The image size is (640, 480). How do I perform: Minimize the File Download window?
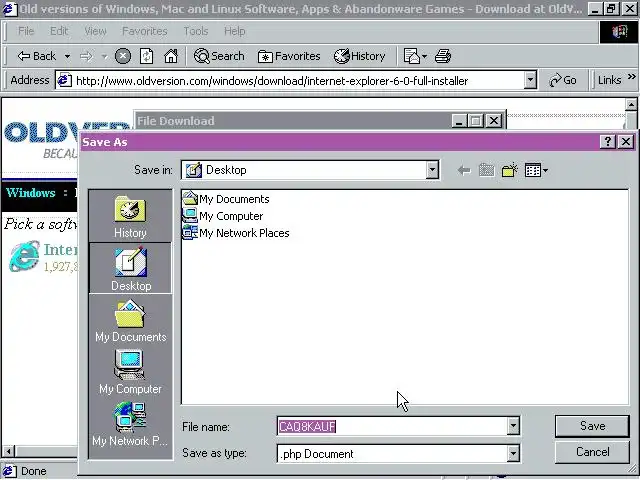point(459,121)
